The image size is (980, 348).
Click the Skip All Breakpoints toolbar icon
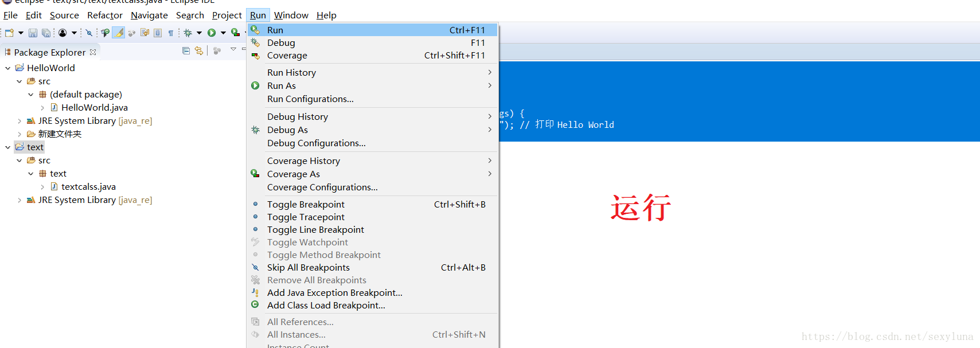89,33
